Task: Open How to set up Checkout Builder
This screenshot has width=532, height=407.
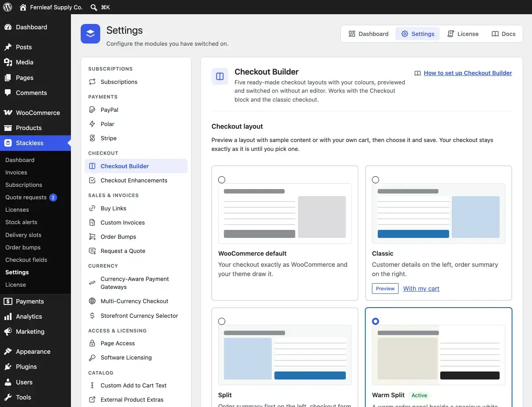Action: [468, 73]
